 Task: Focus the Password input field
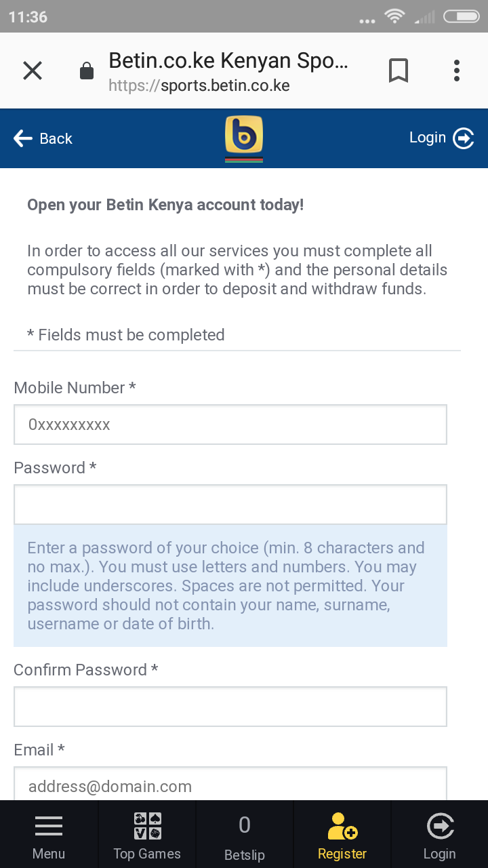[x=230, y=505]
